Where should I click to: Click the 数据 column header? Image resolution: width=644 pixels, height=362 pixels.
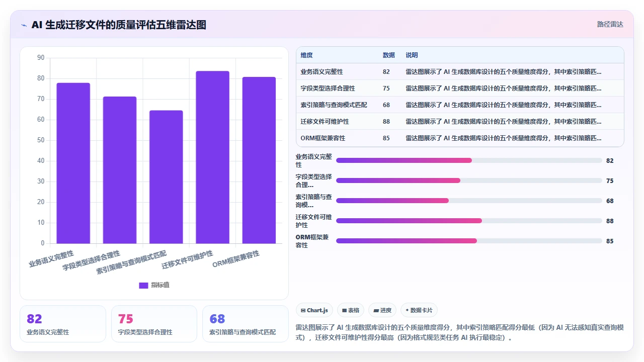coord(389,55)
